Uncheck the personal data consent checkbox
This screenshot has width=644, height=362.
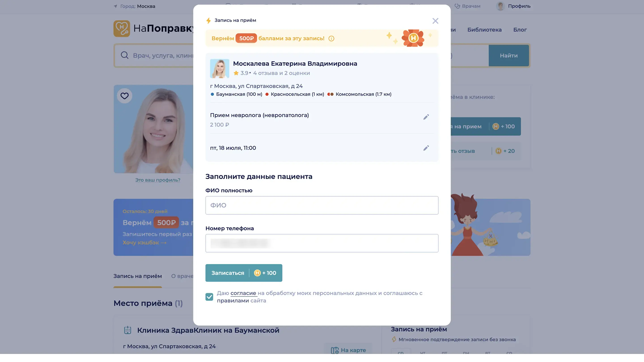coord(209,297)
